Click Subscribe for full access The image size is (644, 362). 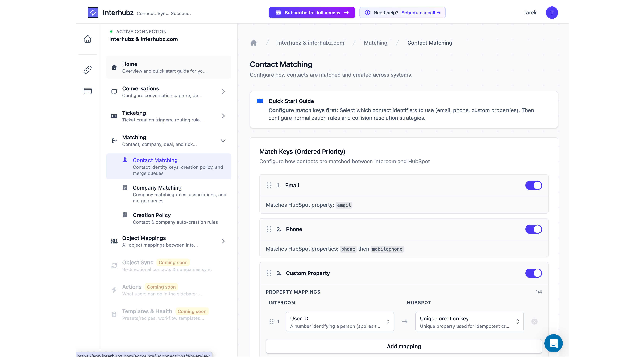click(311, 12)
